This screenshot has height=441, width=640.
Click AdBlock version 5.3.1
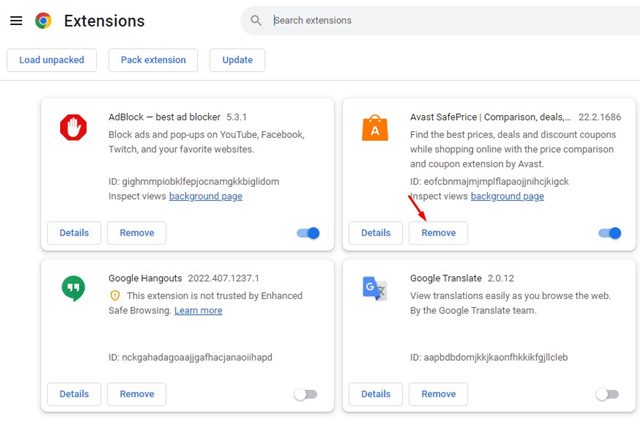point(237,117)
